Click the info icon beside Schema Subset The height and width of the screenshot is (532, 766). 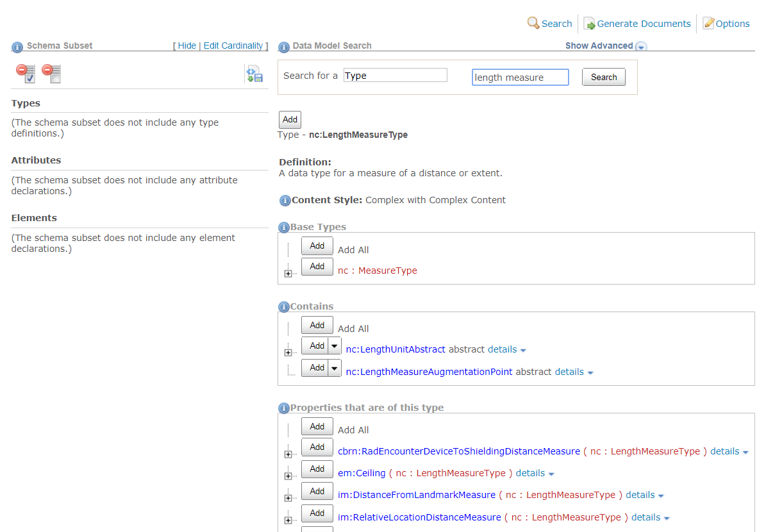pos(17,47)
